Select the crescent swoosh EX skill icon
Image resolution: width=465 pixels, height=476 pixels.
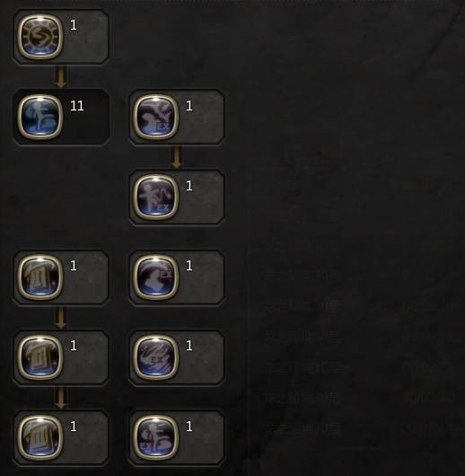(x=155, y=278)
